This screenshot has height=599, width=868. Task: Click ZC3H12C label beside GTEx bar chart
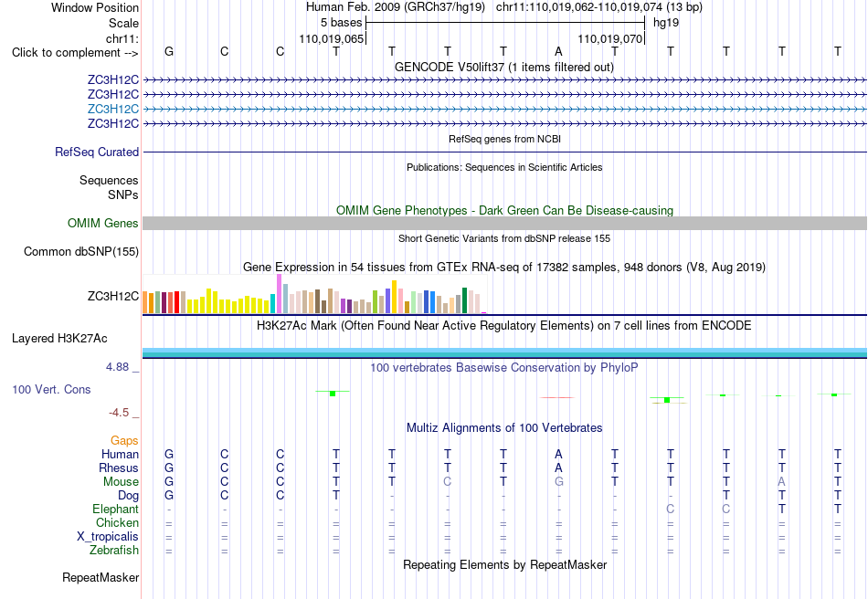click(x=113, y=297)
